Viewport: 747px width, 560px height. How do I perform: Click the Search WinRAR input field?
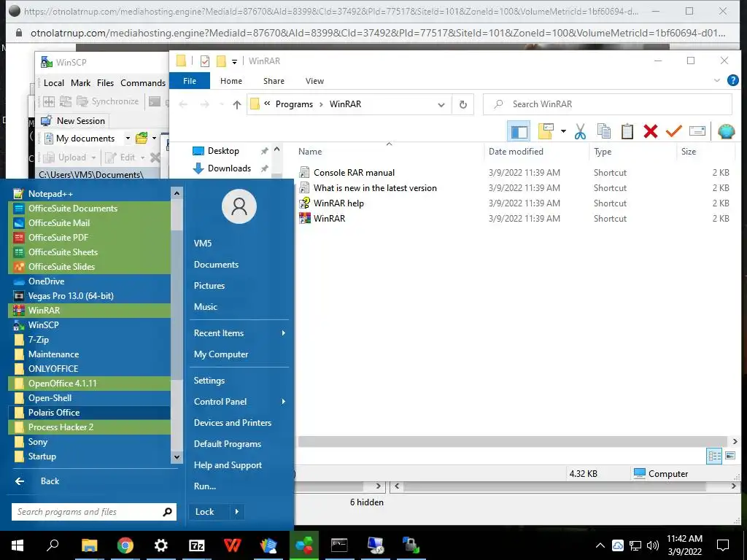tap(608, 104)
